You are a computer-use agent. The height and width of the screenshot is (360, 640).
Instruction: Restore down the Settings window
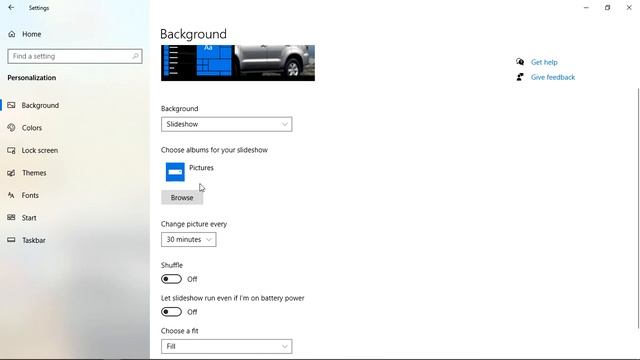(607, 8)
